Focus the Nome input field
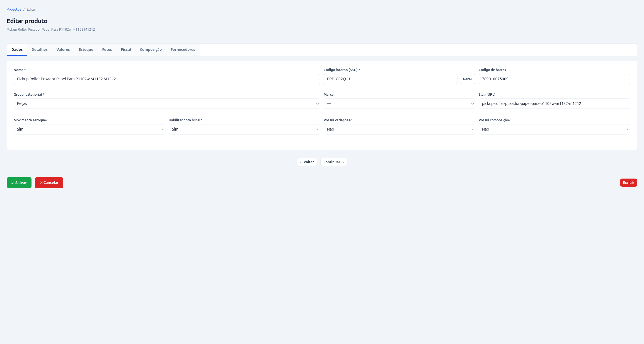Screen dimensions: 644x344 pyautogui.click(x=167, y=79)
